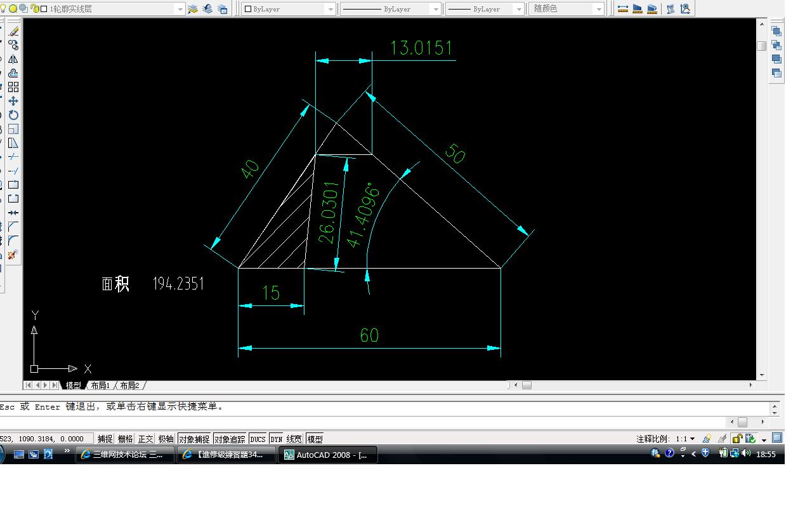Select the Join tool

pos(13,213)
